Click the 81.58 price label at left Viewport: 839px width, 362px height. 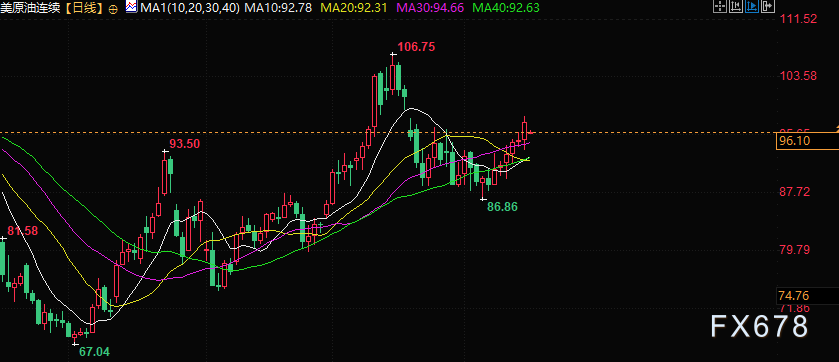tap(22, 231)
